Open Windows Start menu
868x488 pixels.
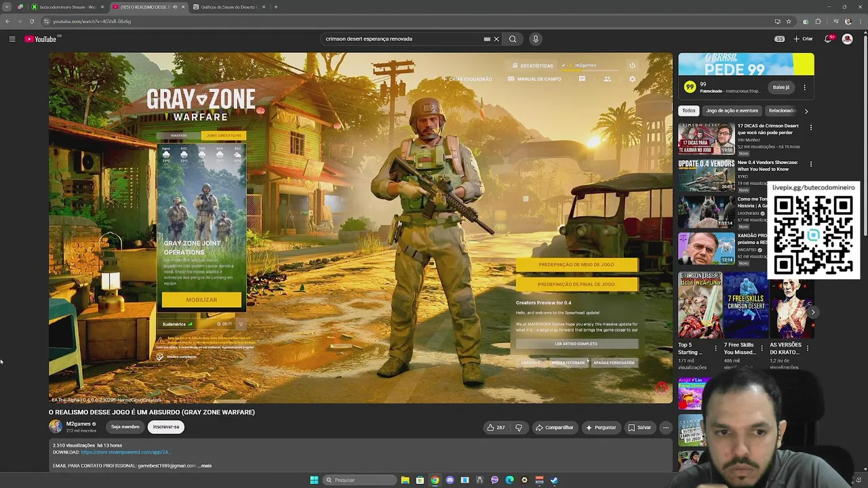(x=314, y=480)
